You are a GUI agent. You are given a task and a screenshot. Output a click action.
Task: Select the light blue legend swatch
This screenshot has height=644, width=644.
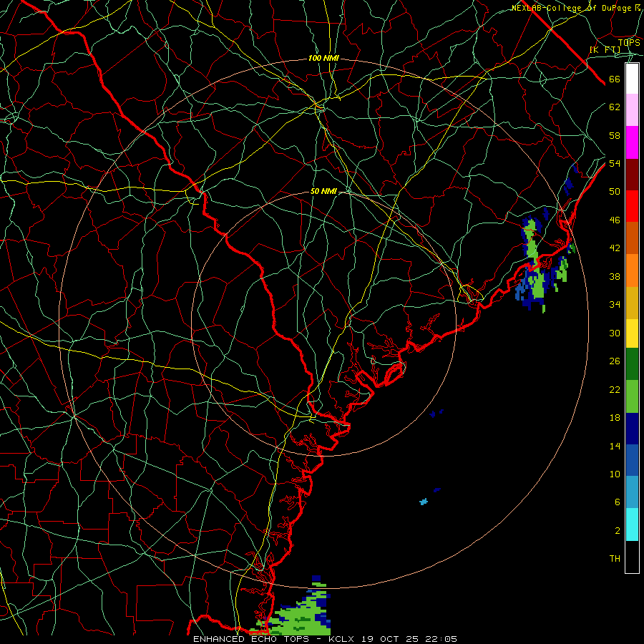tap(632, 492)
